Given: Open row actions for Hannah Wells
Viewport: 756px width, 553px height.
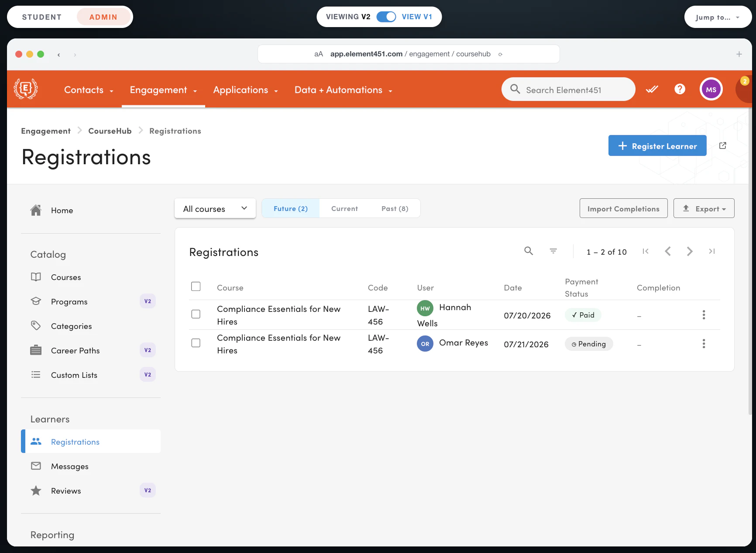Looking at the screenshot, I should pyautogui.click(x=704, y=315).
